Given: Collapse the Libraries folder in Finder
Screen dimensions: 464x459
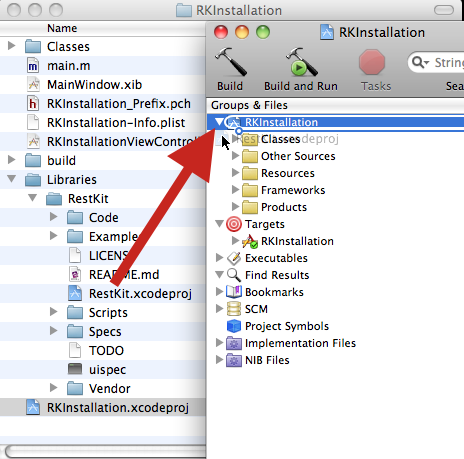Looking at the screenshot, I should (12, 179).
